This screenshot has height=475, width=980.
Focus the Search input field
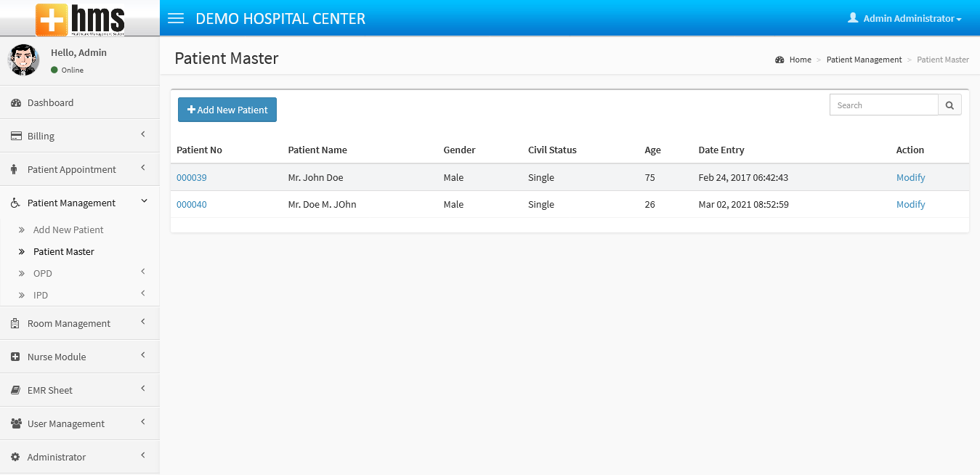tap(884, 105)
